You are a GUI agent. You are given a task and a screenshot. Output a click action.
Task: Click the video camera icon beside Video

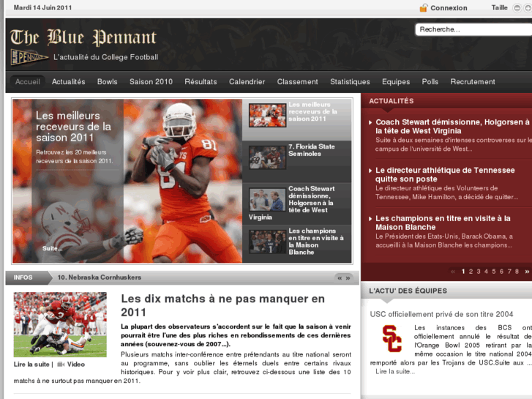pos(61,365)
